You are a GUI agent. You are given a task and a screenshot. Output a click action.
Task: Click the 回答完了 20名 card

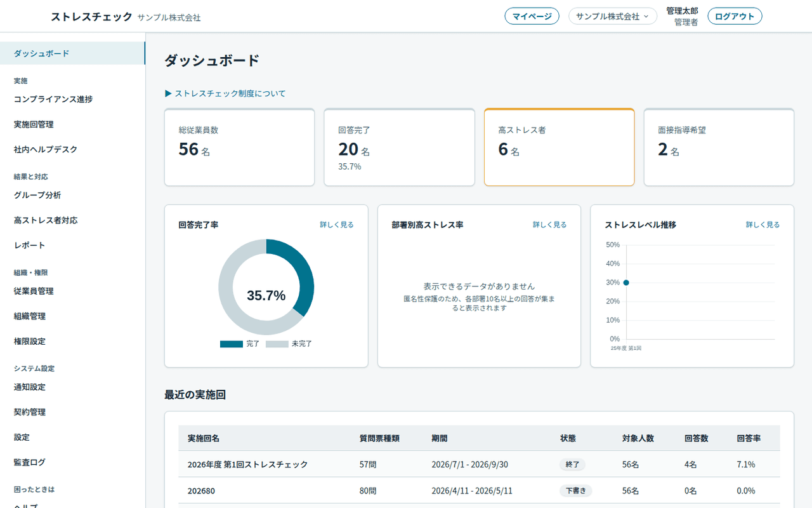click(x=399, y=147)
